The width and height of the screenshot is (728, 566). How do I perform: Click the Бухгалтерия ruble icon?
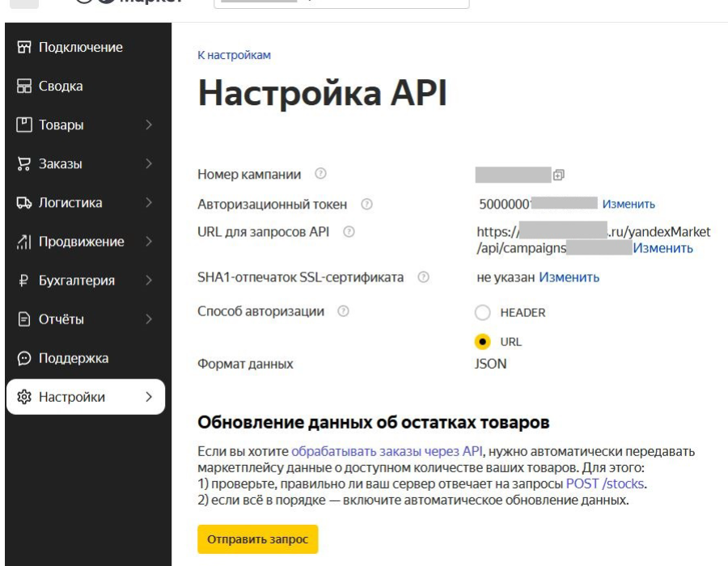[x=23, y=281]
